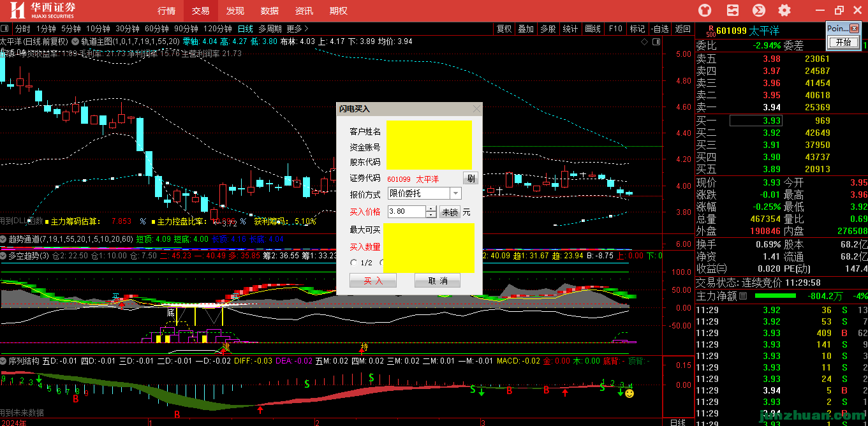868x426 pixels.
Task: Select the 90分钟 period
Action: (x=186, y=29)
